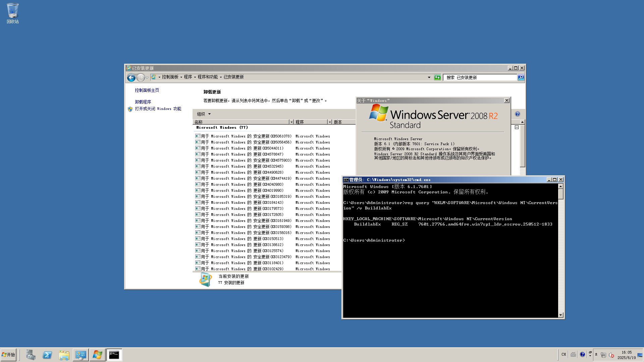Click the command prompt scroll-down arrow
This screenshot has width=644, height=362.
(x=560, y=315)
